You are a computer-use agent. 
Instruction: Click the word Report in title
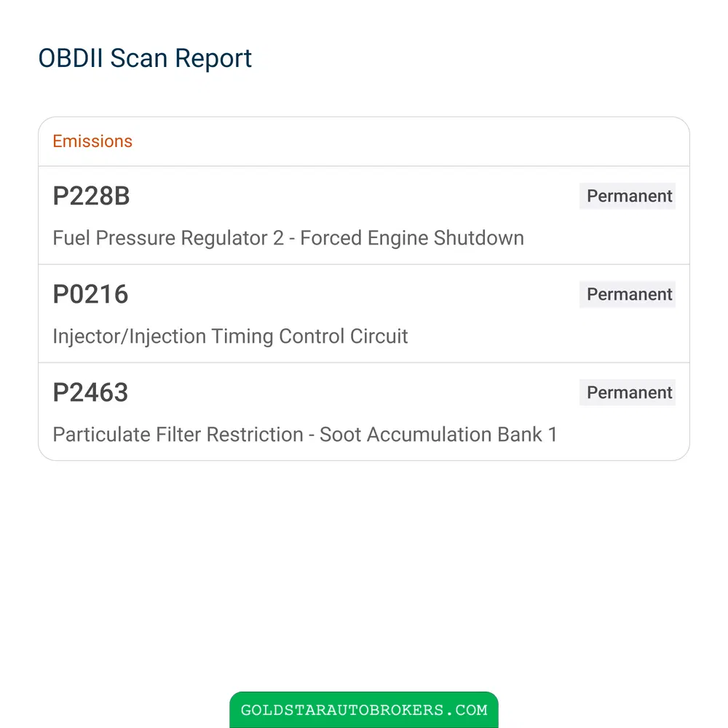(213, 60)
